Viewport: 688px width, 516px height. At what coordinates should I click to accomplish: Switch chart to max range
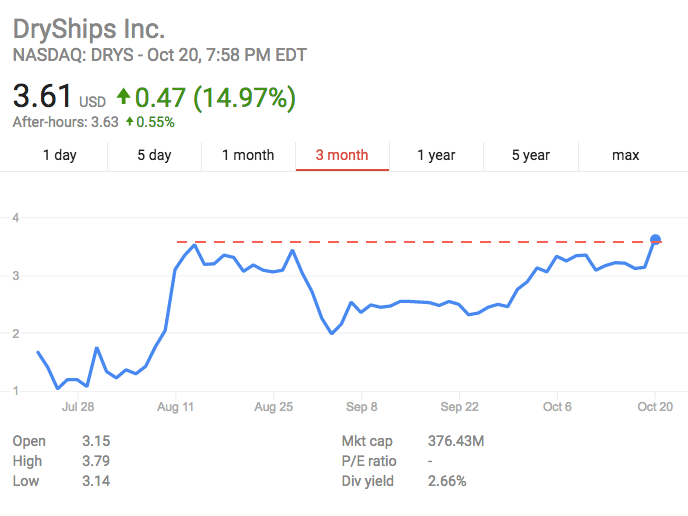(x=625, y=155)
